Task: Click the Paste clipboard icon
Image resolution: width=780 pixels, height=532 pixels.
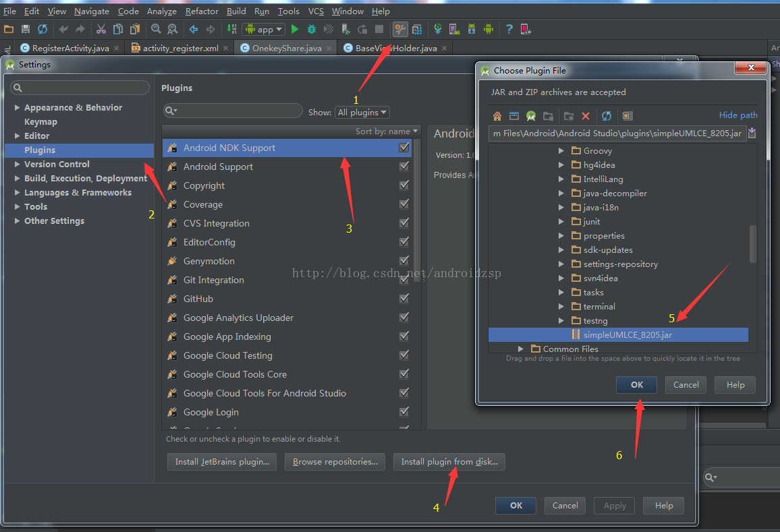Action: click(135, 30)
